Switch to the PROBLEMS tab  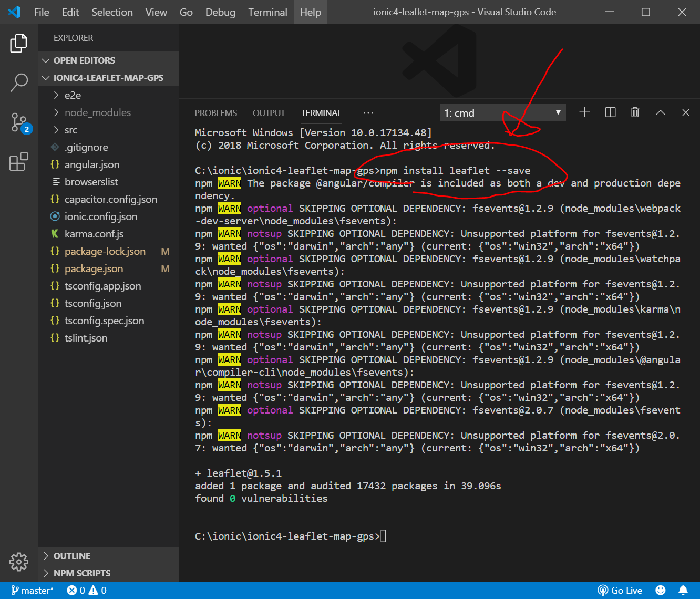pos(215,113)
